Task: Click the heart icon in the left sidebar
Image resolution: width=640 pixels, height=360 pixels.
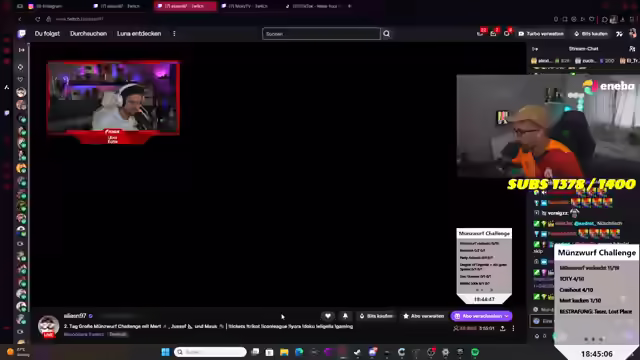Action: click(x=20, y=80)
